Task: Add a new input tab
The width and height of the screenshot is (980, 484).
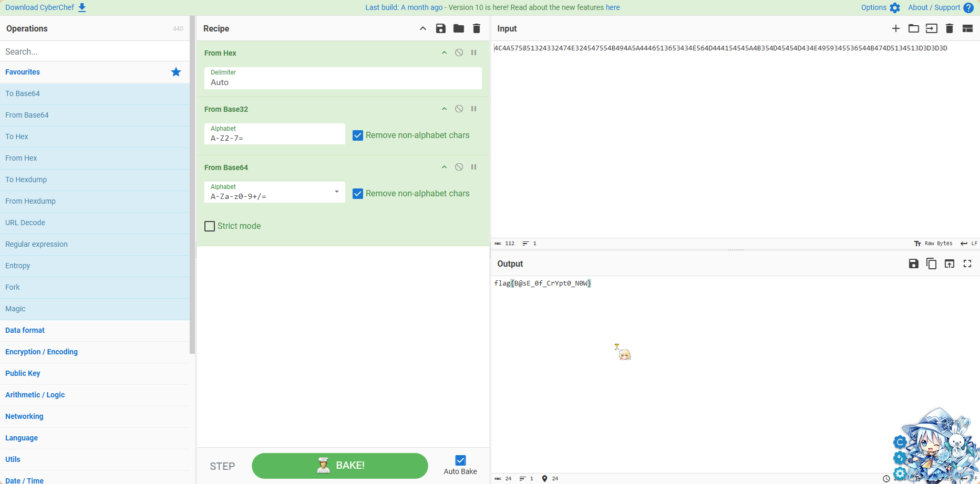Action: (x=895, y=28)
